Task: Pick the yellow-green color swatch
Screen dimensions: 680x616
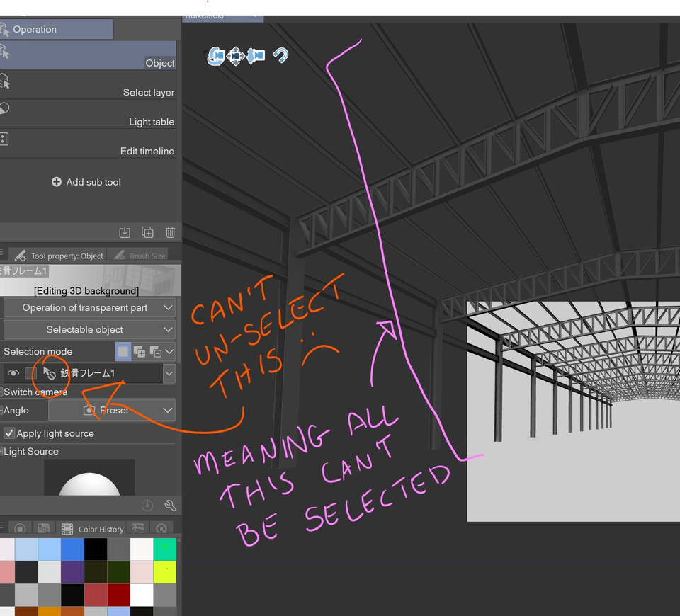Action: [x=165, y=572]
